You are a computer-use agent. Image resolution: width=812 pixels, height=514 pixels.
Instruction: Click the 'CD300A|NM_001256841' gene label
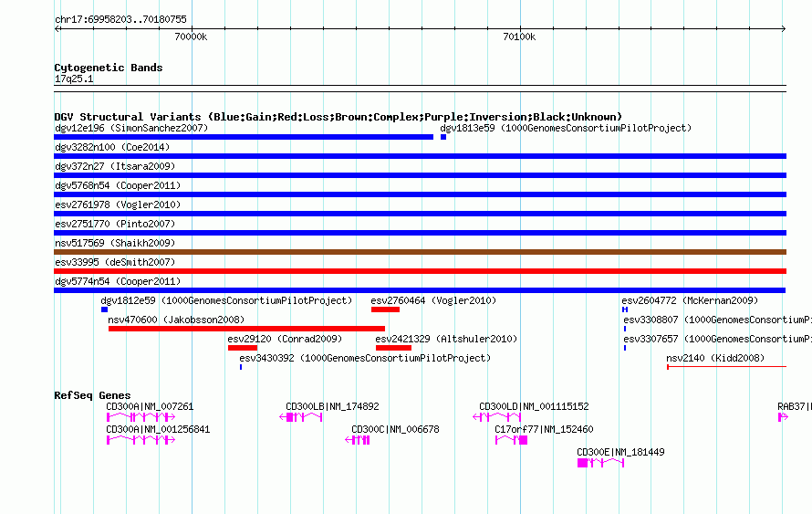158,429
